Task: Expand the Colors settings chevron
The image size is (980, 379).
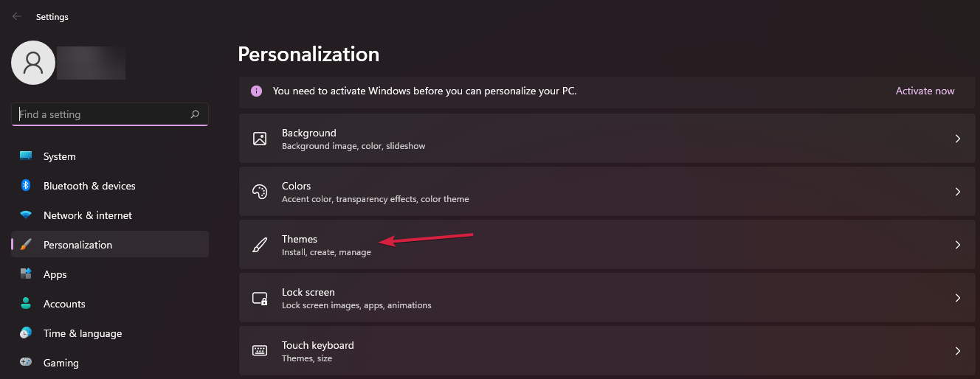Action: [958, 192]
